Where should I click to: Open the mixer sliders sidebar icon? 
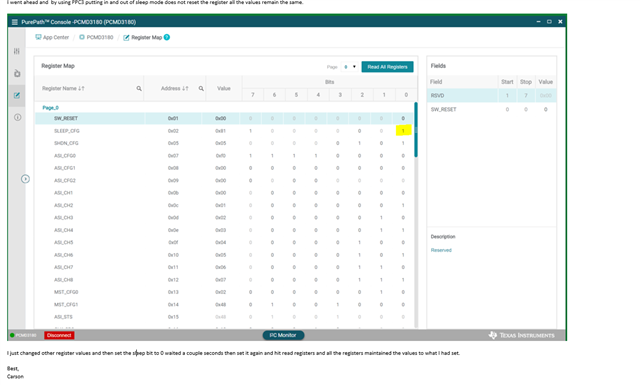(17, 51)
